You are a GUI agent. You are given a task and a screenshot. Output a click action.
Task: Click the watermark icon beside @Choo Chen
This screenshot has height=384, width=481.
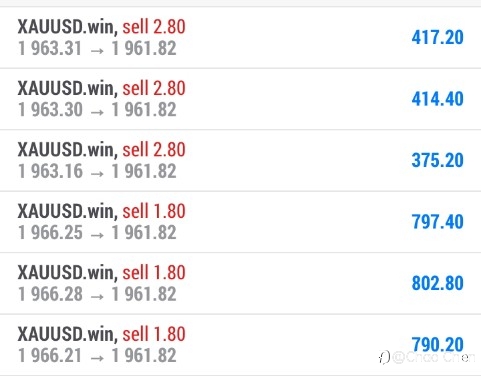pyautogui.click(x=384, y=358)
